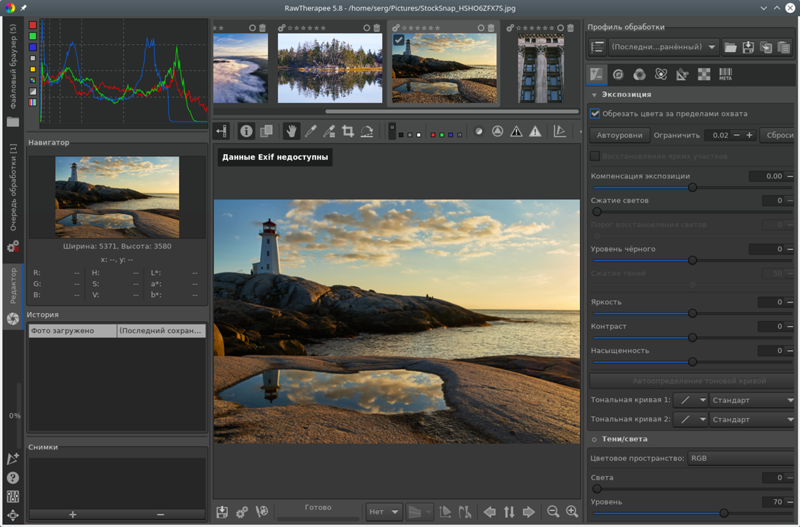Toggle green channel in histogram
Viewport: 800px width, 527px height.
coord(33,36)
